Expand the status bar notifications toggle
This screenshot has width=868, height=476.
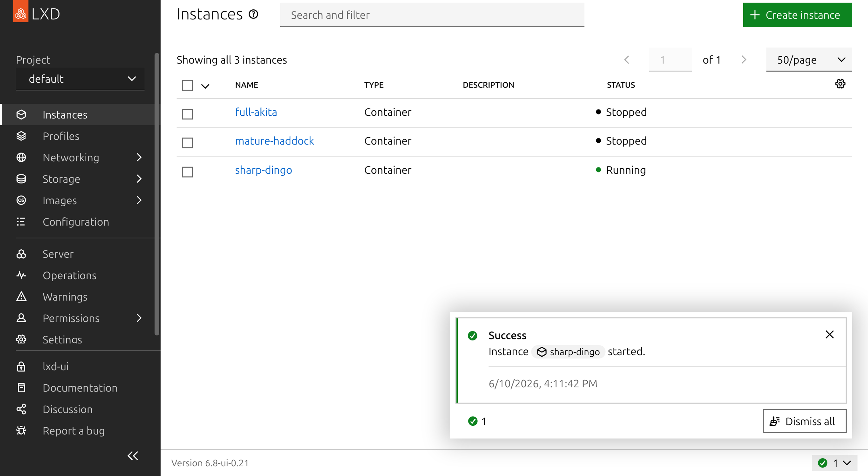(x=834, y=463)
